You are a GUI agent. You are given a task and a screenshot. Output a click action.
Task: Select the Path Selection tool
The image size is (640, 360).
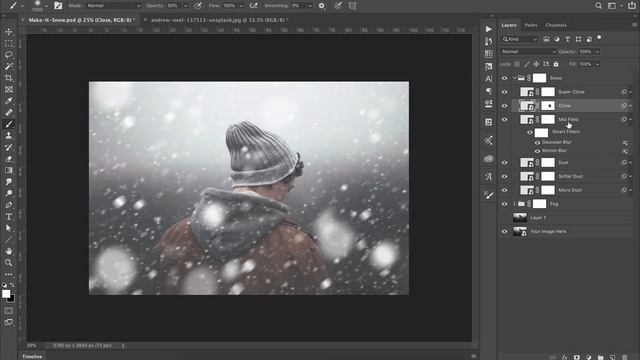point(9,228)
